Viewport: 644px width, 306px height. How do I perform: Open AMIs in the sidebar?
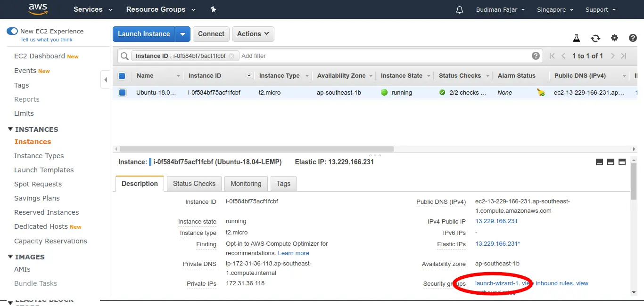coord(22,269)
